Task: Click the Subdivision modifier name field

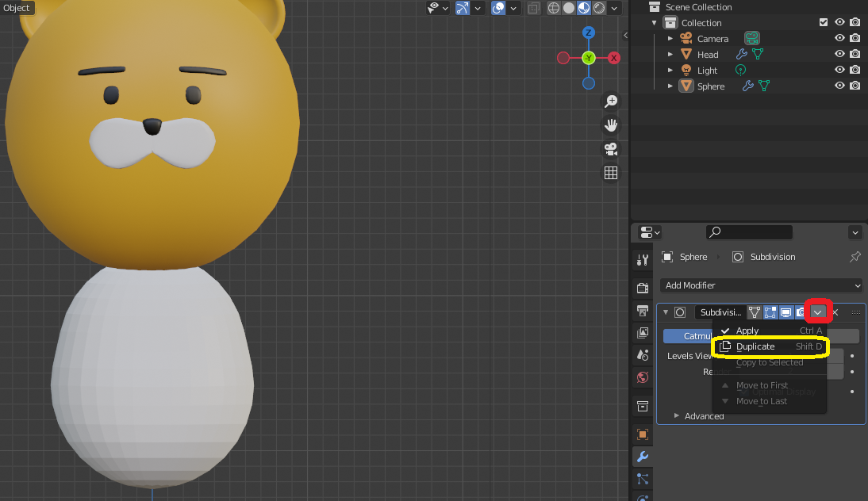Action: pyautogui.click(x=720, y=312)
